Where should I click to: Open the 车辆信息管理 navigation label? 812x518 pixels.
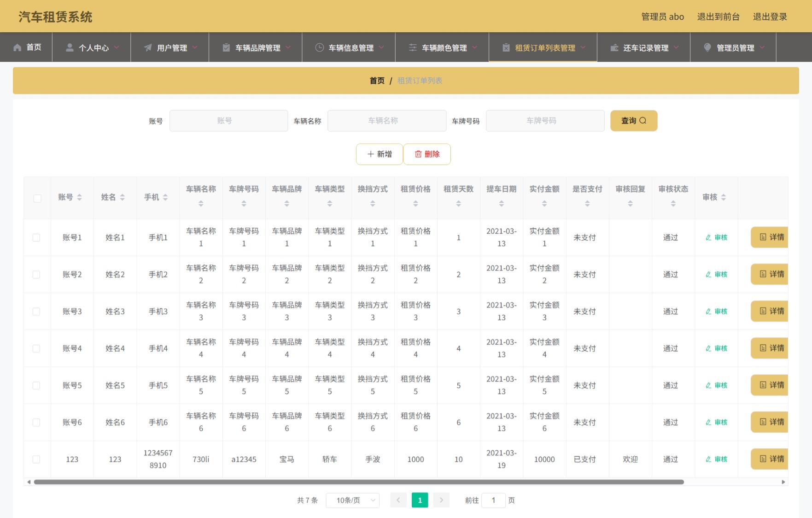[351, 48]
